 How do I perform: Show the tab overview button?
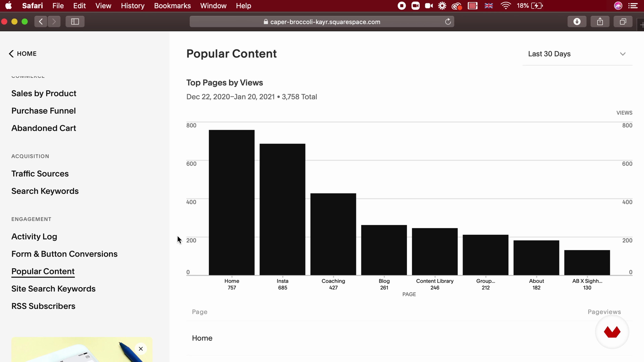click(623, 21)
